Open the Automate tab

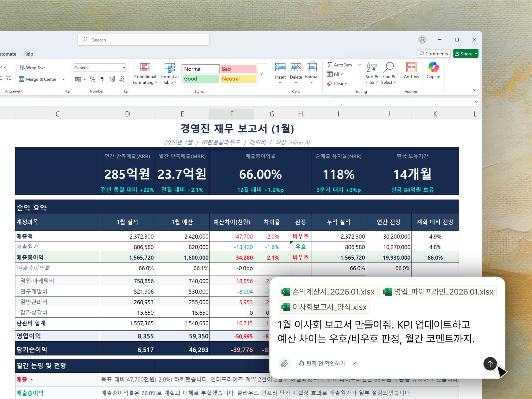[8, 54]
